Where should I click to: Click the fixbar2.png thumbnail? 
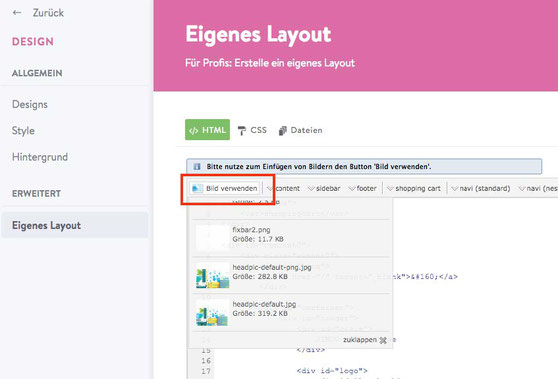pyautogui.click(x=212, y=237)
